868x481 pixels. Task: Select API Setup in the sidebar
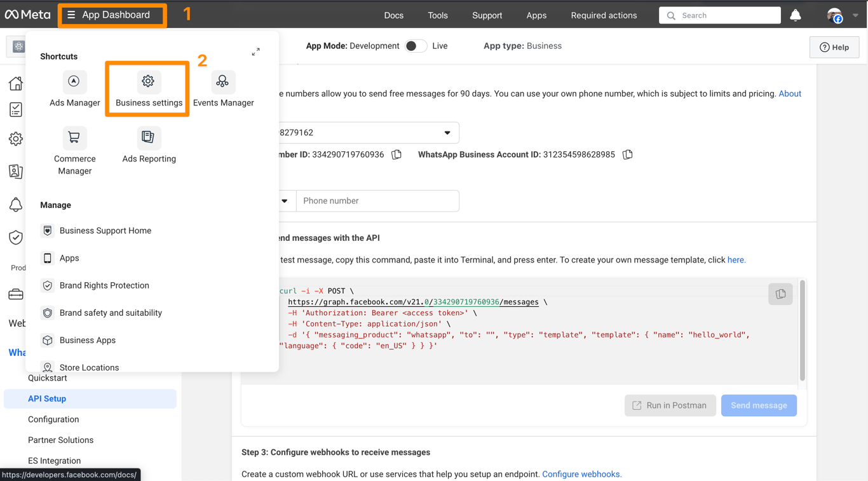coord(90,399)
